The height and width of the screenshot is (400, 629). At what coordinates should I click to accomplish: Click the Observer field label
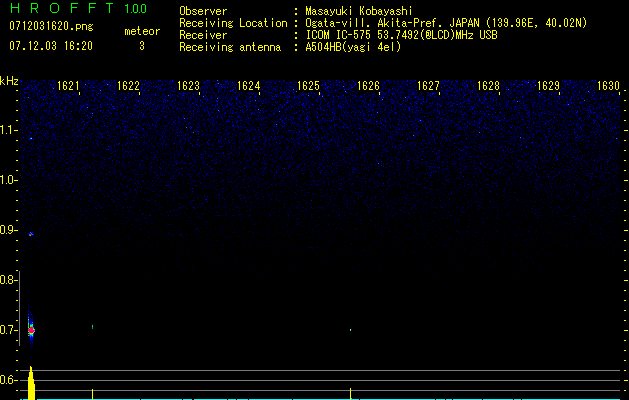tap(203, 11)
